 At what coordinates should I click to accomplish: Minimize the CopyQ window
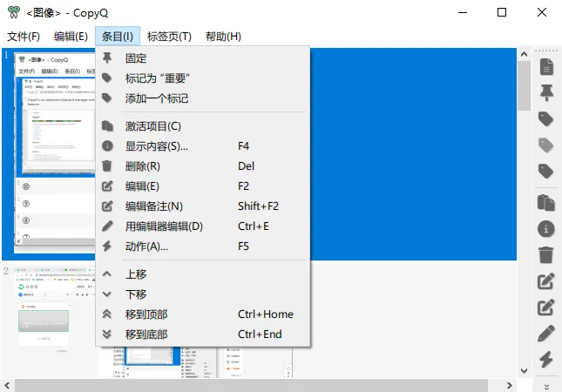click(463, 12)
